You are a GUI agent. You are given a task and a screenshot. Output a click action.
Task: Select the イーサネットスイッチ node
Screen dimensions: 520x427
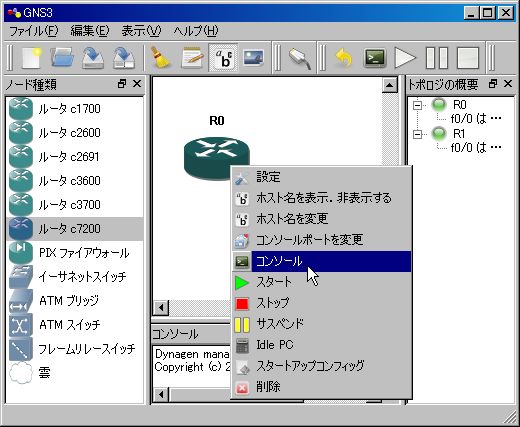[x=75, y=277]
